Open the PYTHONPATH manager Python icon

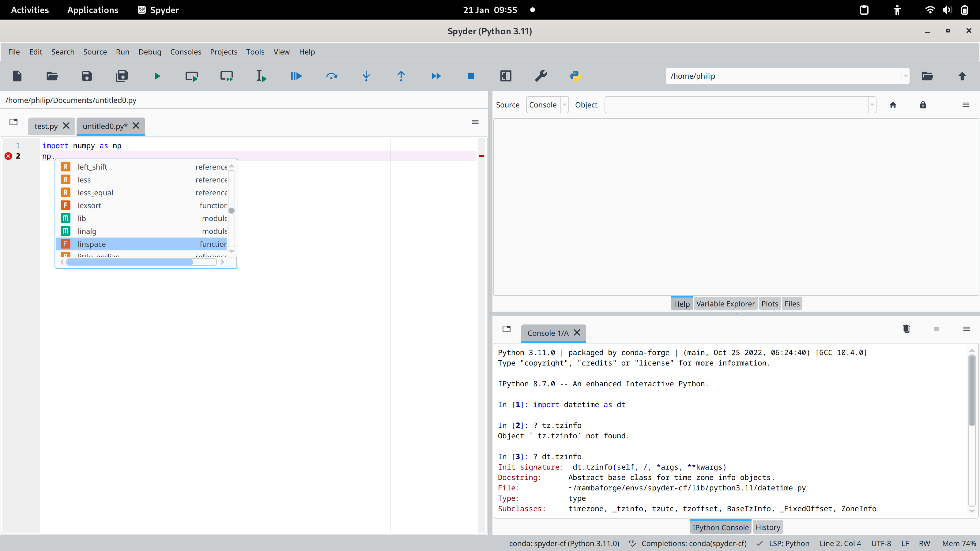[x=575, y=76]
